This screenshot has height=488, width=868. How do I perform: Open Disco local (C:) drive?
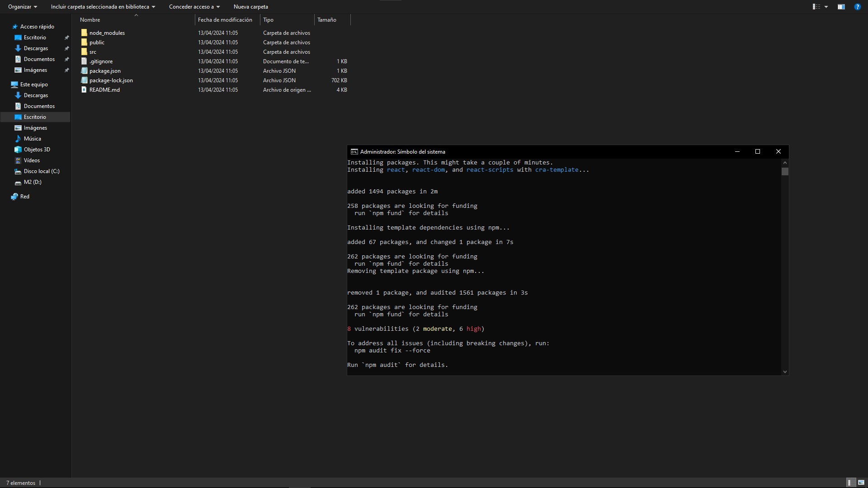pyautogui.click(x=41, y=171)
